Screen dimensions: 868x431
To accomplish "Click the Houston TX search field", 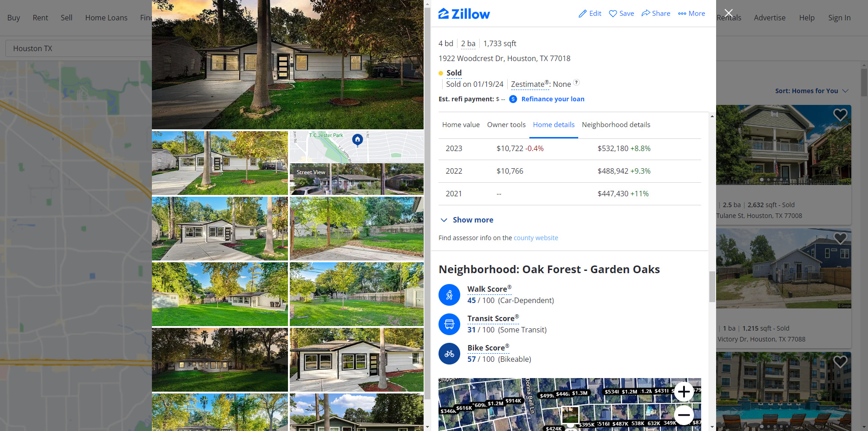I will point(79,48).
